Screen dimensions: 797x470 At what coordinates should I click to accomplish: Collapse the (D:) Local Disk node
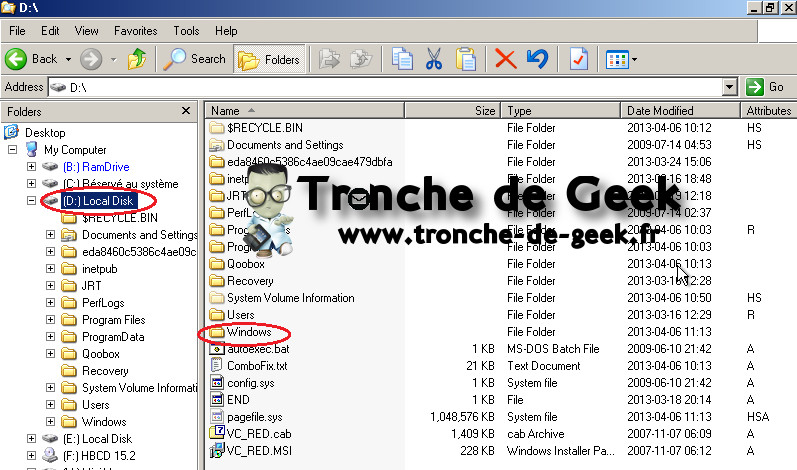tap(32, 201)
